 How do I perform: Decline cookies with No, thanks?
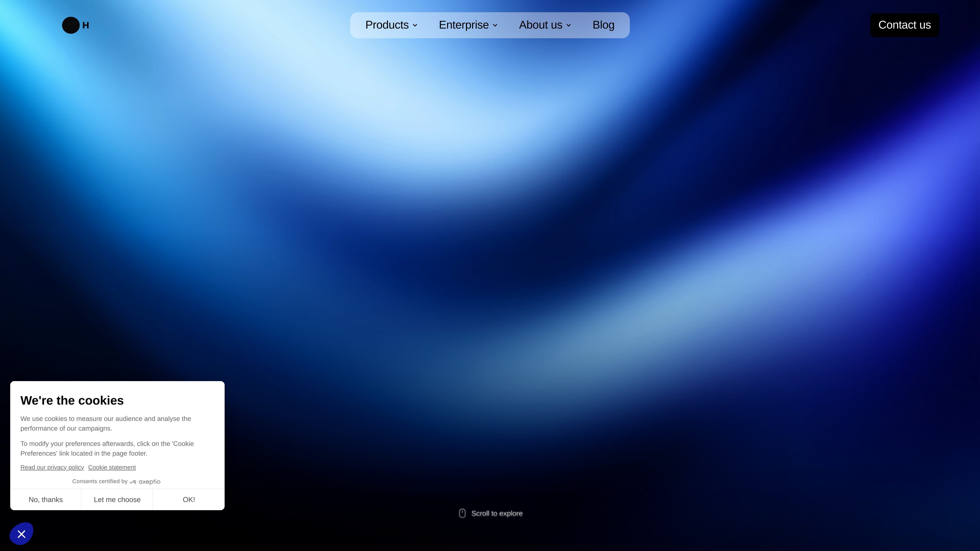pos(46,500)
